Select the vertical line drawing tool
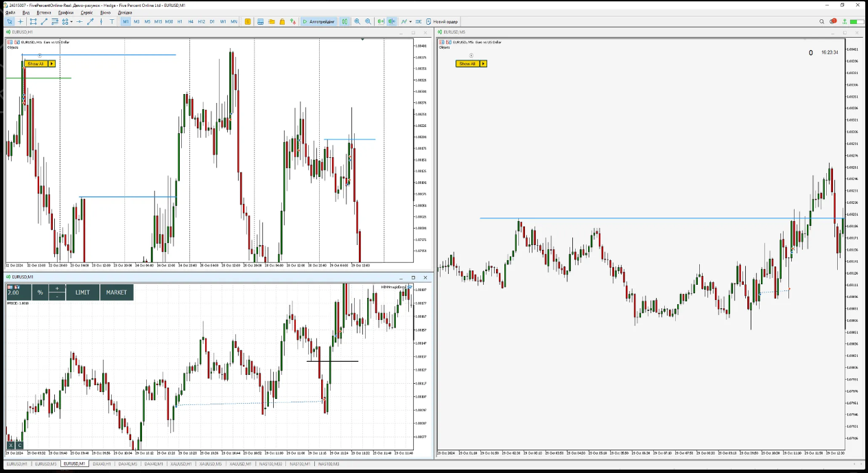868x473 pixels. 102,22
